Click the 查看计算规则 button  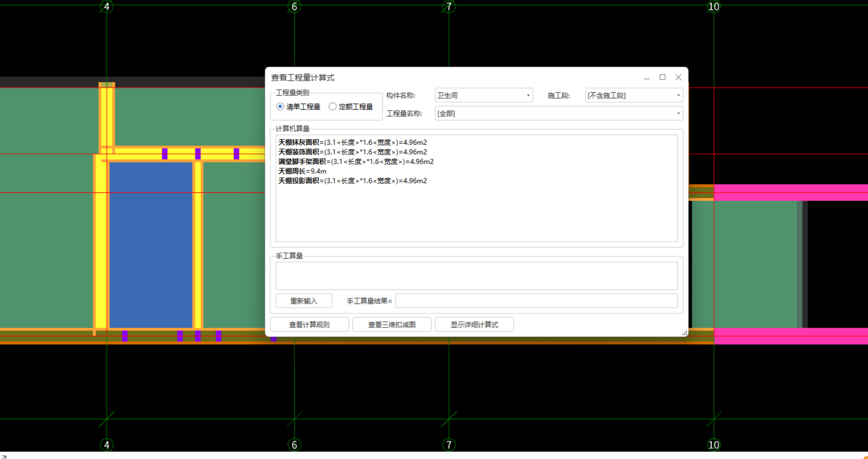pos(309,325)
